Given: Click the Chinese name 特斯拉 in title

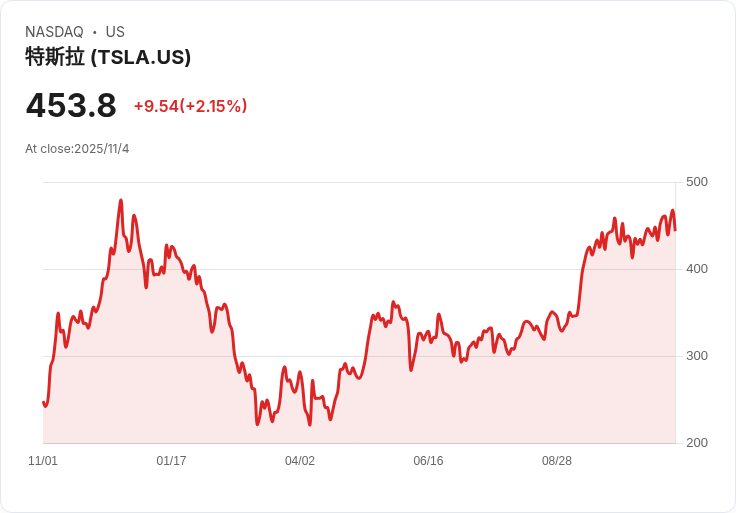Looking at the screenshot, I should point(55,57).
